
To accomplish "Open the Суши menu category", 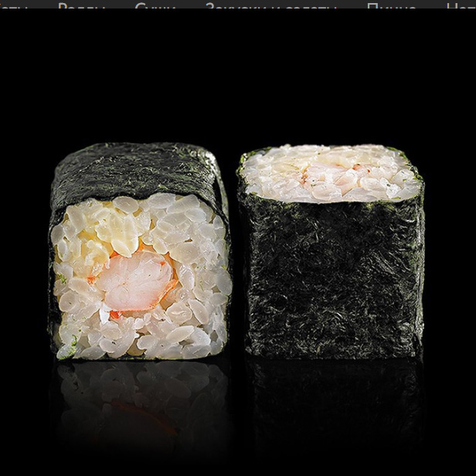I will 155,6.
